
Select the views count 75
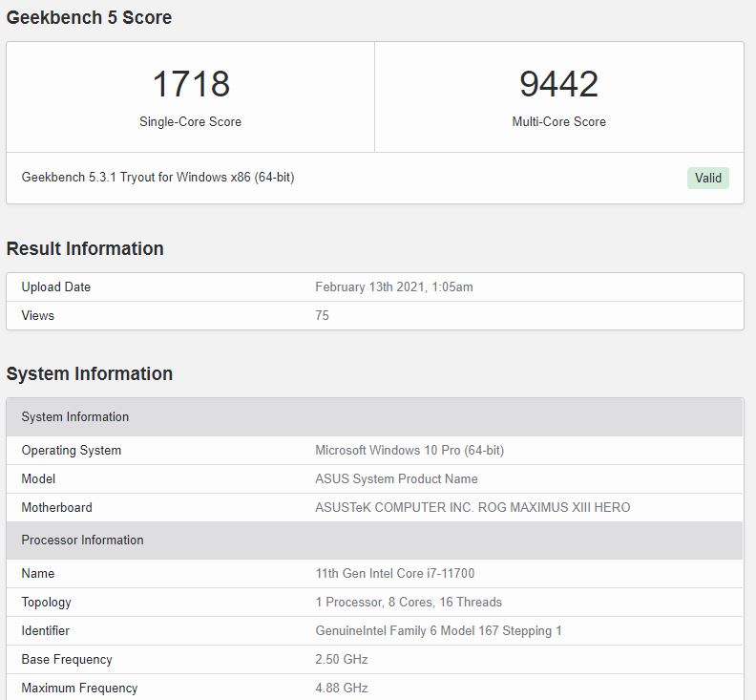[322, 315]
